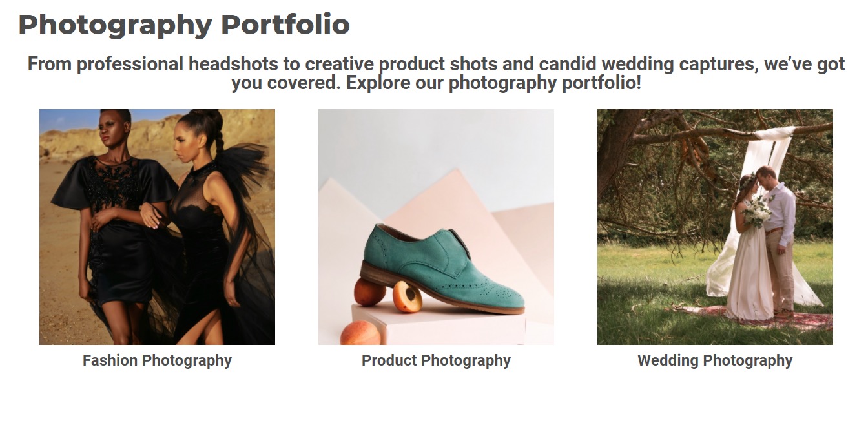Click the green suede shoe in product photo
The image size is (868, 436).
pos(442,268)
